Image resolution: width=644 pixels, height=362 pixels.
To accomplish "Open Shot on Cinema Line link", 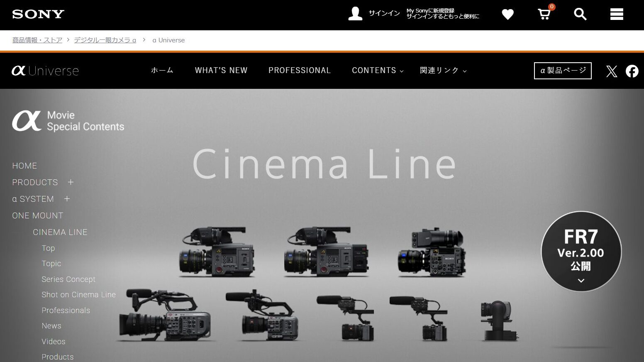I will pos(78,295).
